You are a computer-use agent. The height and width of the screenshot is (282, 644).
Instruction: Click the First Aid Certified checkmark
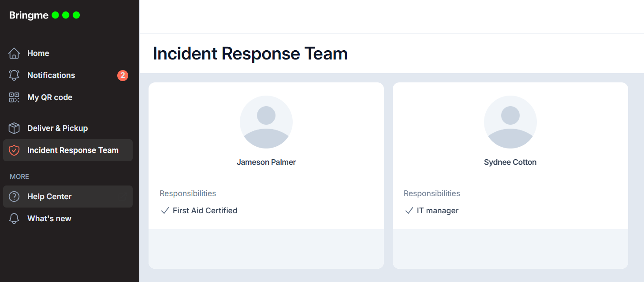click(x=165, y=211)
